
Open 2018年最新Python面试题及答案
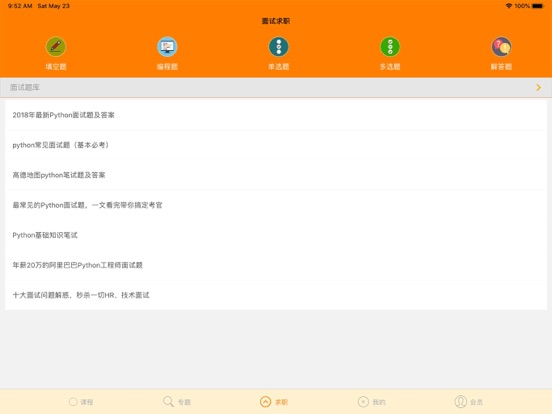point(276,115)
